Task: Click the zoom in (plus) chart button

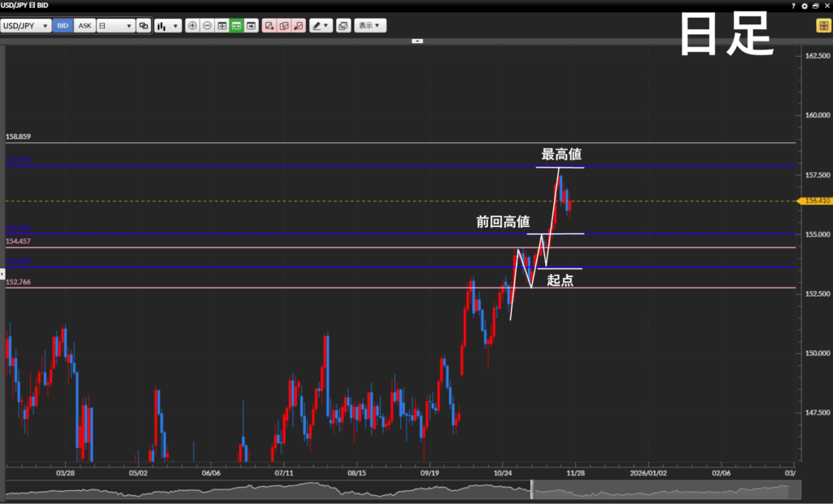Action: (193, 25)
